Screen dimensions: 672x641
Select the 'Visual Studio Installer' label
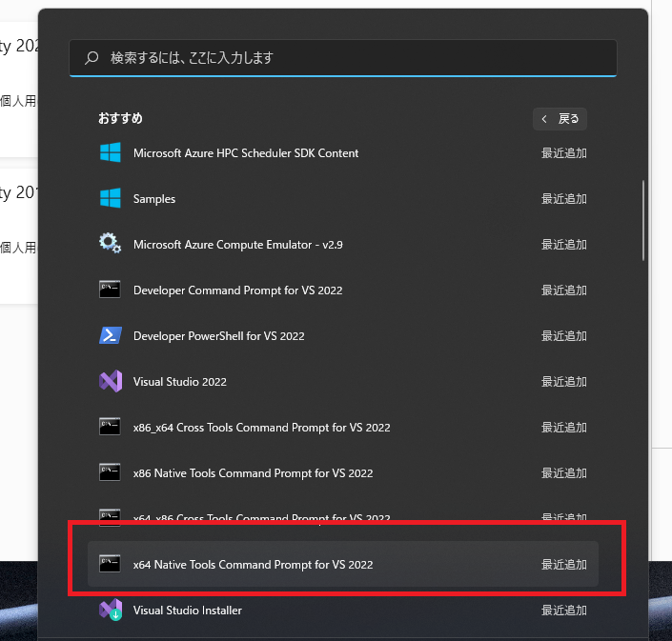click(187, 611)
